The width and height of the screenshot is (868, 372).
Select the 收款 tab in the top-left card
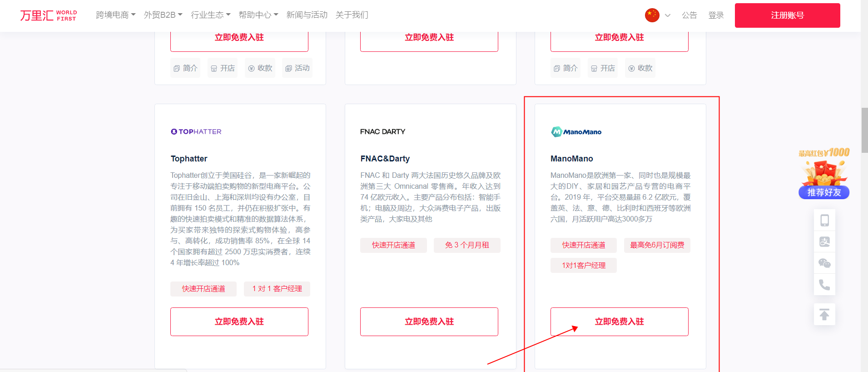tap(260, 68)
